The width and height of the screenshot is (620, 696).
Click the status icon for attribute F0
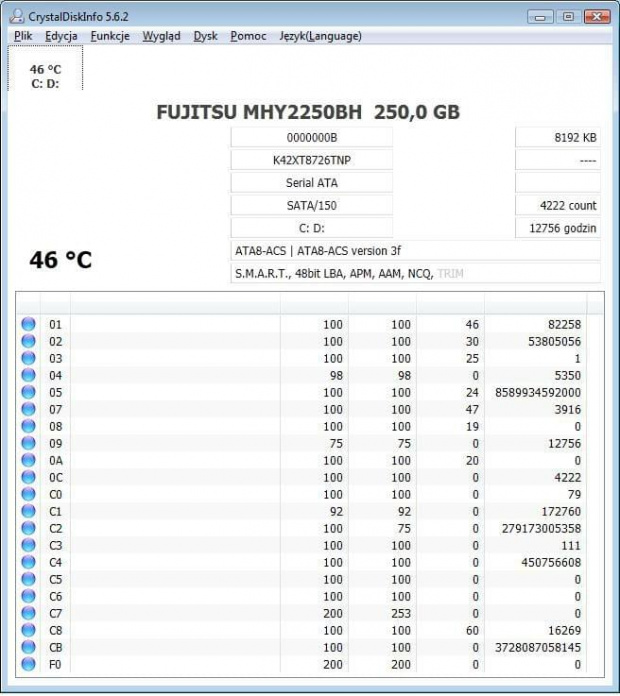pos(28,664)
